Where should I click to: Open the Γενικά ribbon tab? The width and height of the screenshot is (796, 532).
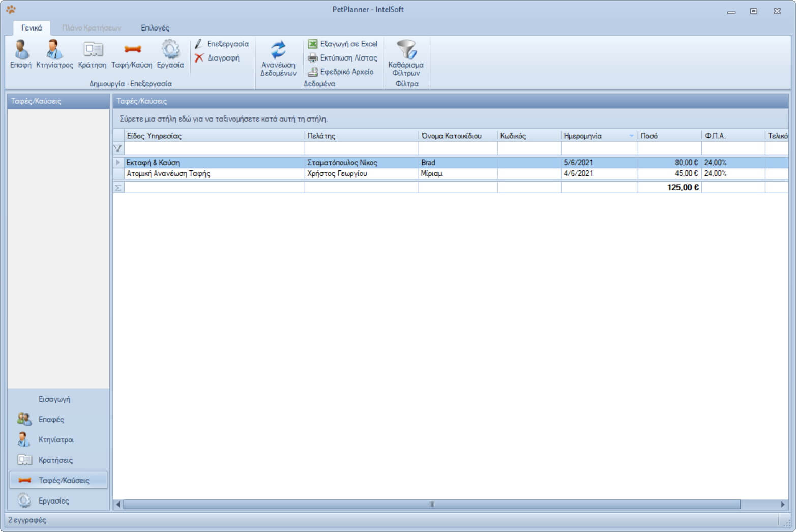[x=32, y=28]
